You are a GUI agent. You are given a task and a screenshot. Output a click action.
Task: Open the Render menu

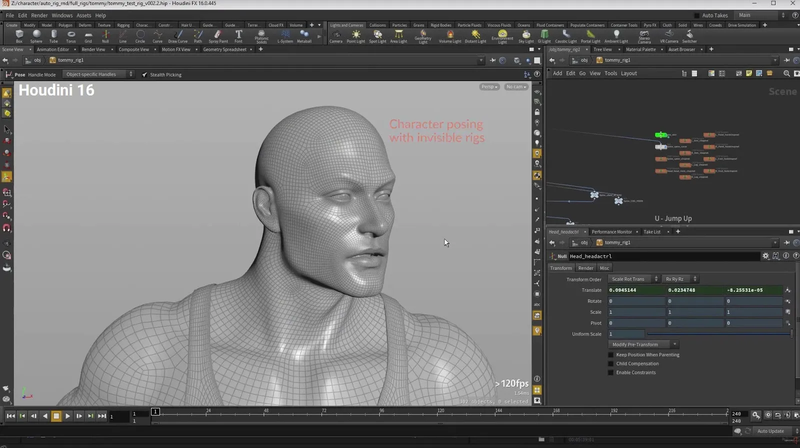coord(39,15)
